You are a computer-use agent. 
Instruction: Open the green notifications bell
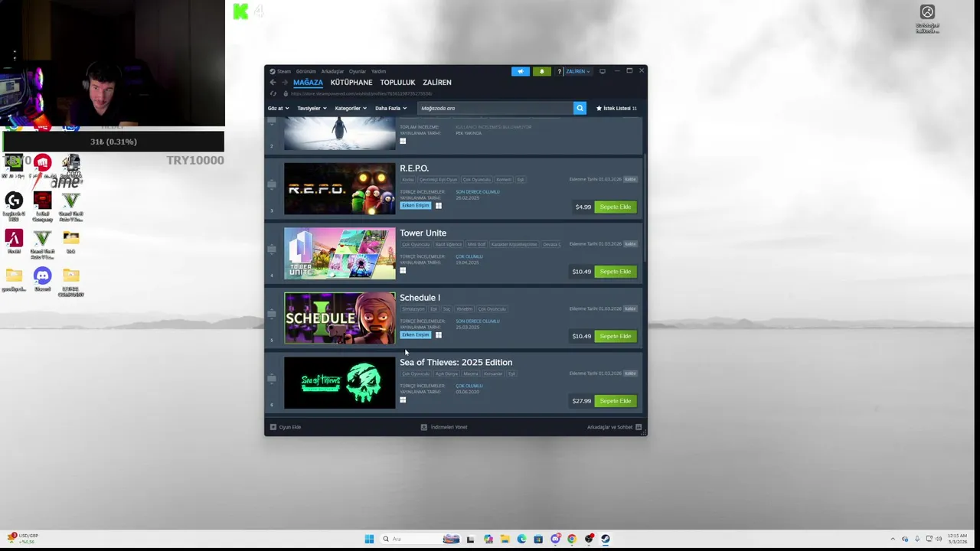pos(542,71)
